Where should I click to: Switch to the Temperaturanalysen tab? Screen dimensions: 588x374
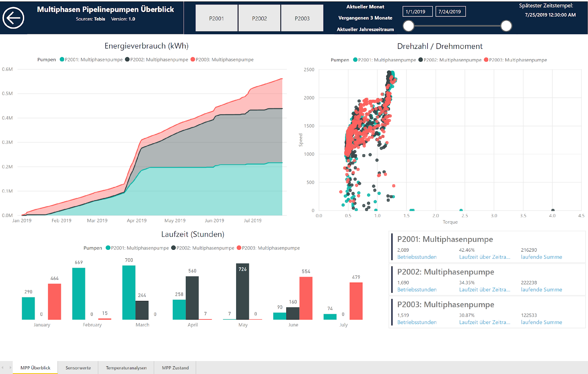pyautogui.click(x=126, y=368)
